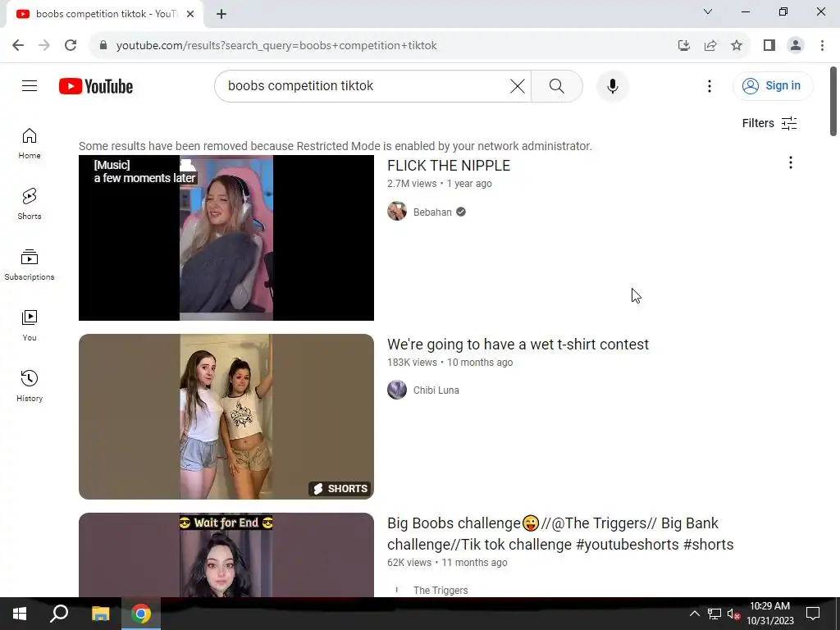The width and height of the screenshot is (840, 630).
Task: Click the muted volume tray icon
Action: click(x=733, y=614)
